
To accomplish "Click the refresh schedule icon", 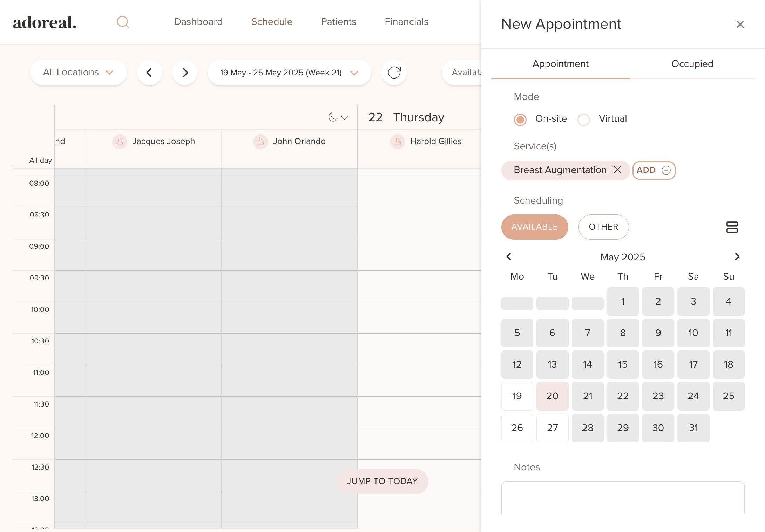I will [x=394, y=73].
